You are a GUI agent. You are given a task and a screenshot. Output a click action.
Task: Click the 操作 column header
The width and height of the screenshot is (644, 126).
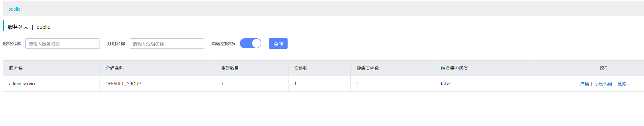tap(604, 68)
